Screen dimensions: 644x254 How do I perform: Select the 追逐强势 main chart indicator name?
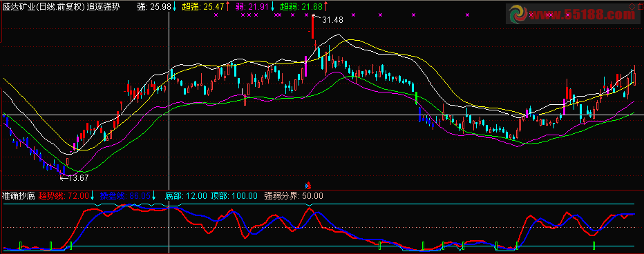click(104, 7)
